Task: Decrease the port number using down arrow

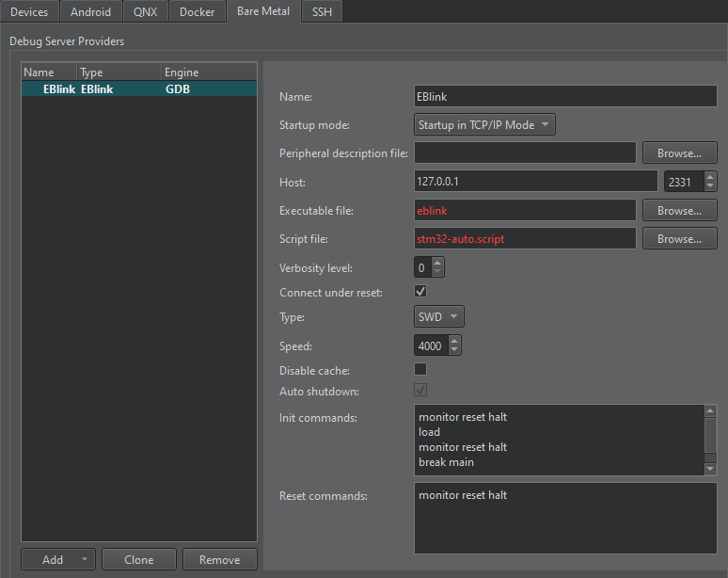Action: click(709, 186)
